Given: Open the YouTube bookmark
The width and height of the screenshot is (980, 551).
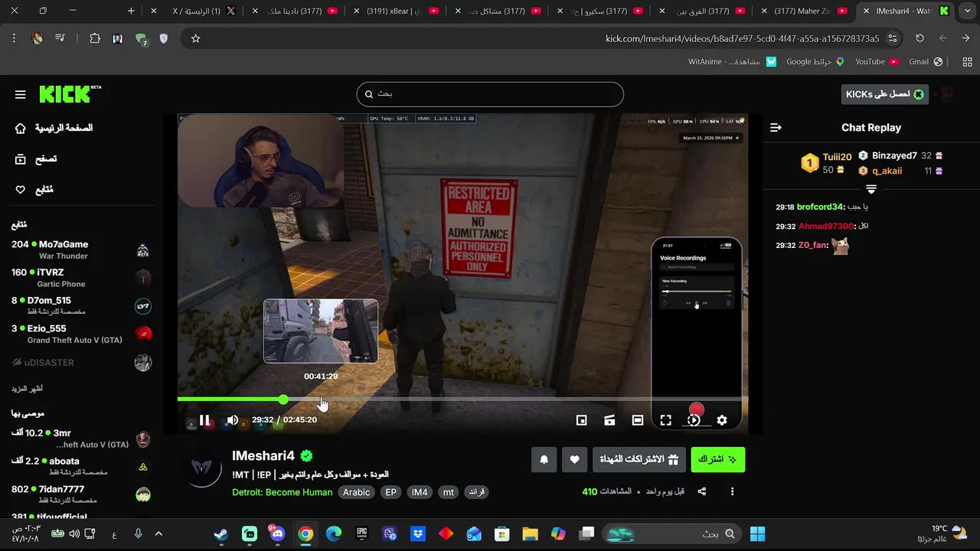Looking at the screenshot, I should (x=877, y=62).
